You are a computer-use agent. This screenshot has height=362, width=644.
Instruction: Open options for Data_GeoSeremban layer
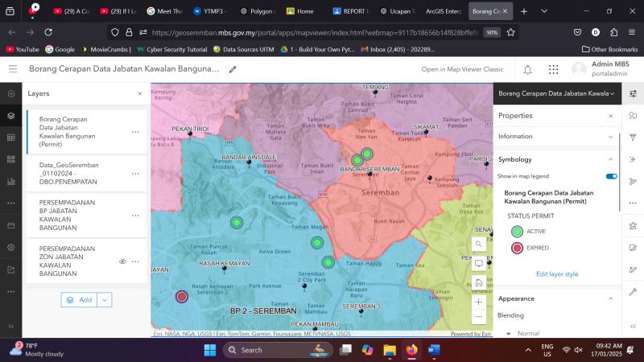point(135,174)
